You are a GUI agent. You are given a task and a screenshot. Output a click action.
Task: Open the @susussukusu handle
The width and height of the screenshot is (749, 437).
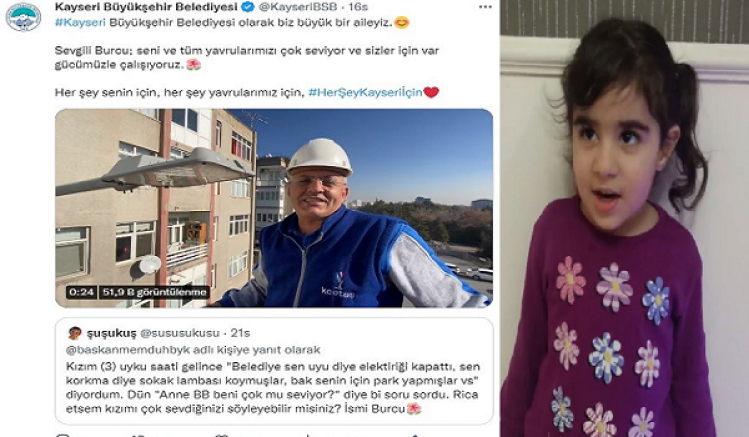click(x=180, y=333)
